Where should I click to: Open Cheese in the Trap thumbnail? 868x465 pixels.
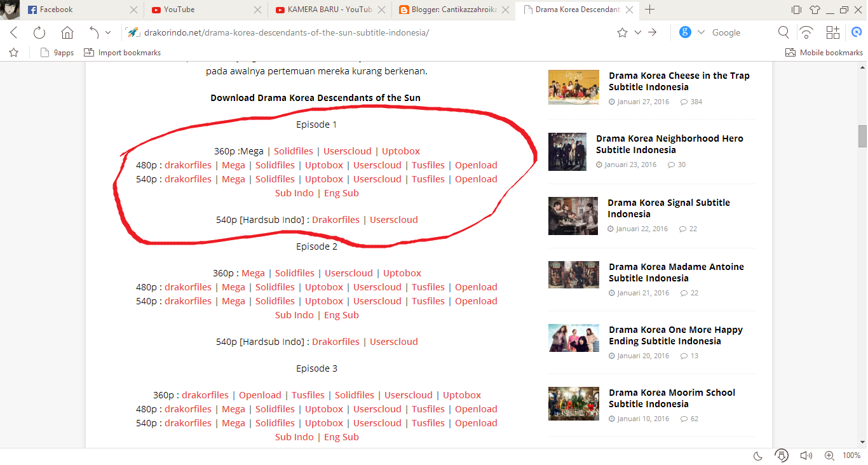click(574, 87)
